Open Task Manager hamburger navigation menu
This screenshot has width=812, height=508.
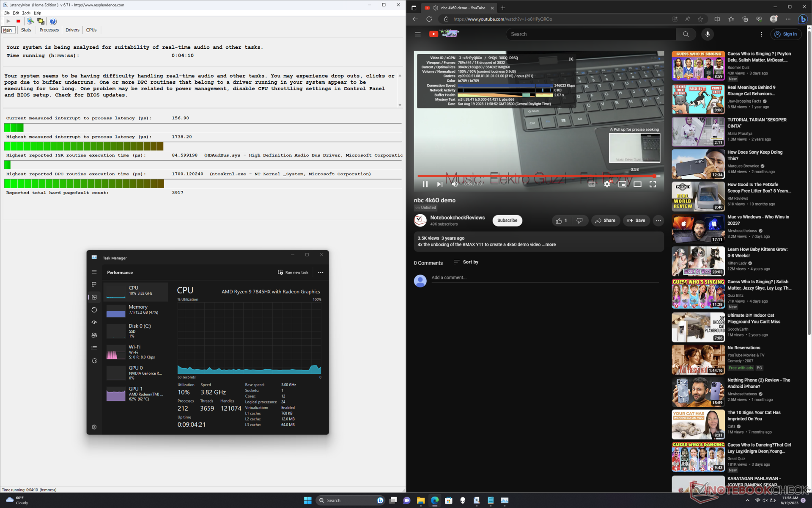coord(94,272)
